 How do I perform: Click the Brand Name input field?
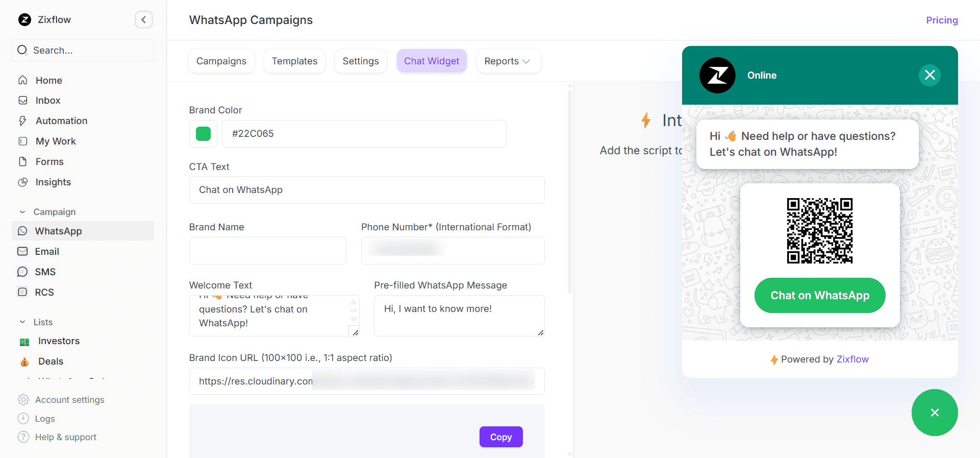pyautogui.click(x=268, y=251)
